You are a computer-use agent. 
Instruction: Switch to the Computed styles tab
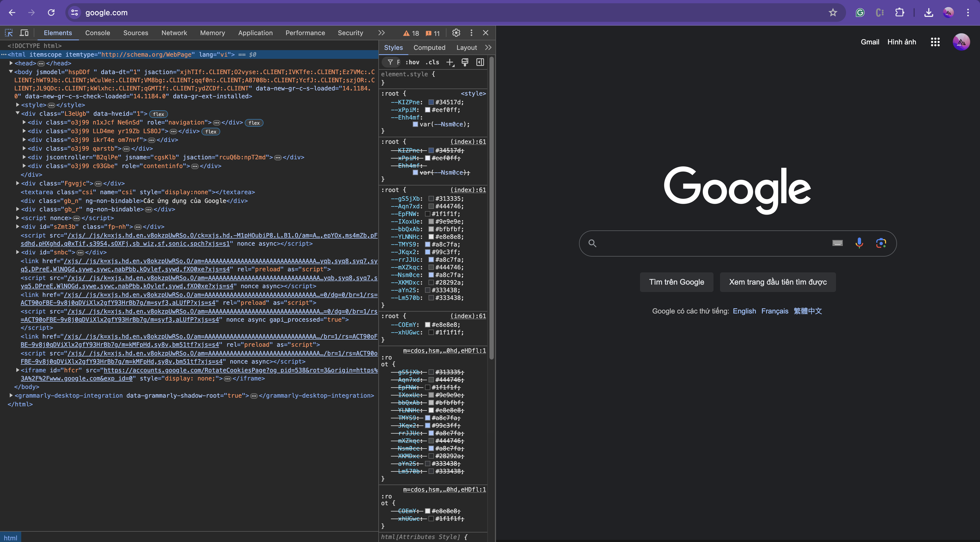(x=429, y=48)
